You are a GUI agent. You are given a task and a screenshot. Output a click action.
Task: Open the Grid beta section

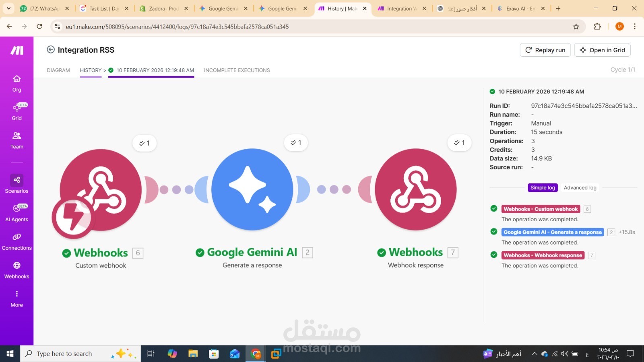tap(17, 112)
